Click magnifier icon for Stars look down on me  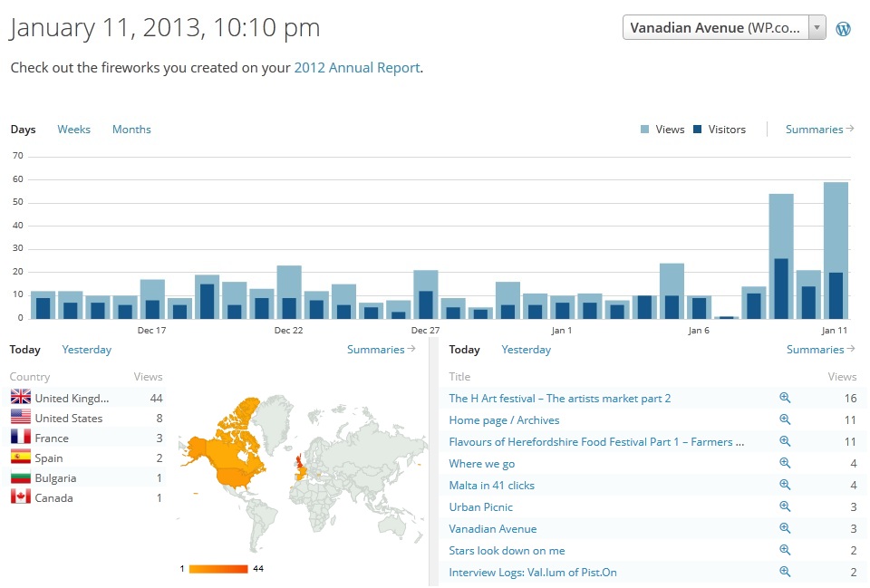[785, 551]
